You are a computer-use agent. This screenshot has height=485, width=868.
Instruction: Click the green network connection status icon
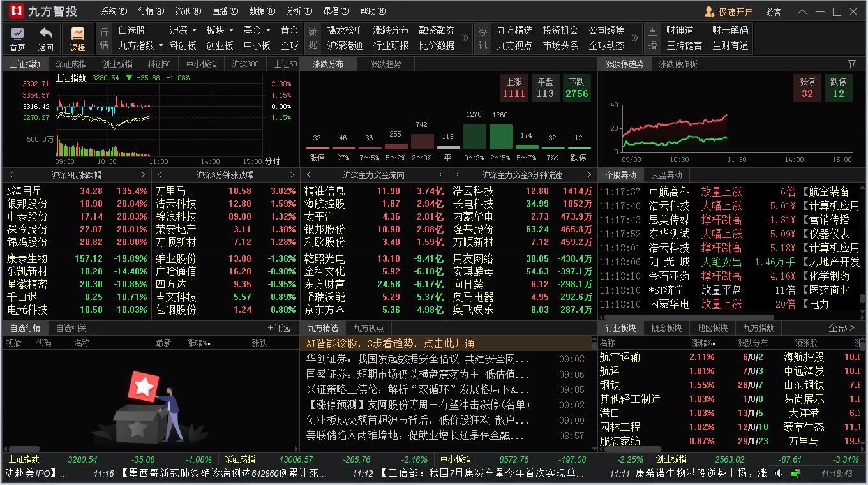(795, 474)
